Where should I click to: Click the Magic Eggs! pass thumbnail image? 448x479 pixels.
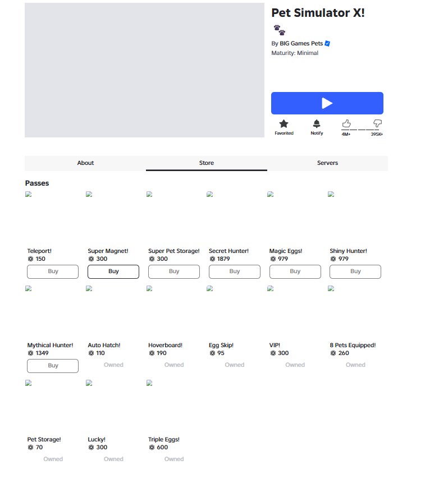(x=271, y=194)
